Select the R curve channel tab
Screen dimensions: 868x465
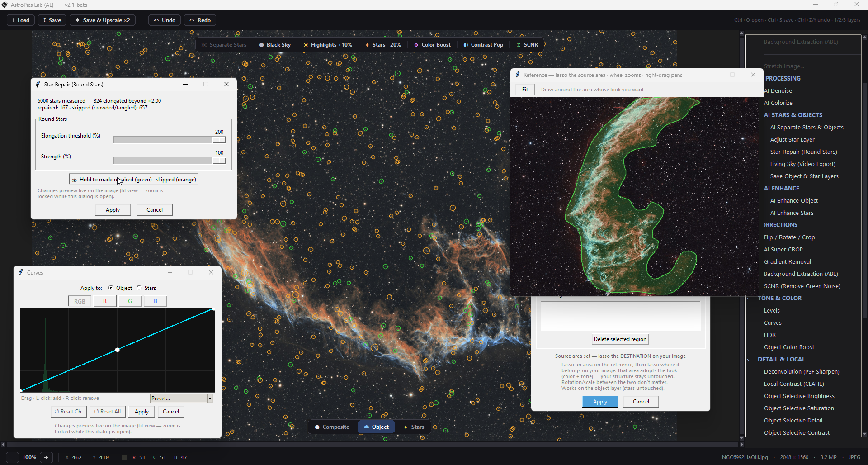point(105,301)
